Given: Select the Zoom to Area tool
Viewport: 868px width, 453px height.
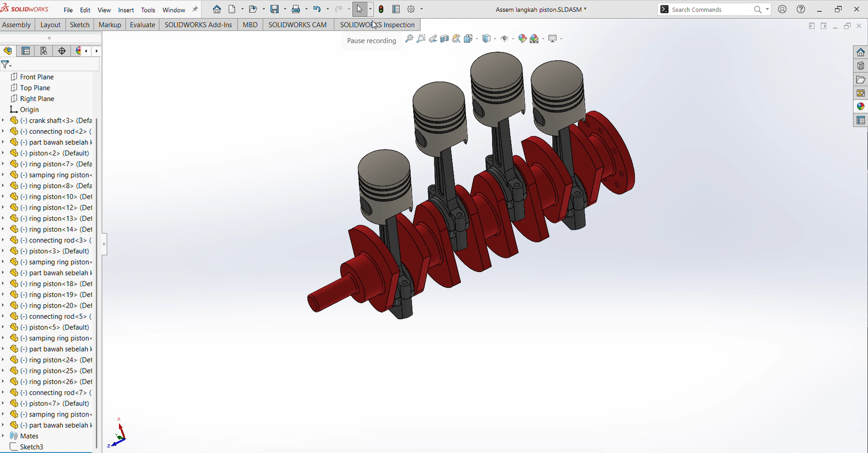Looking at the screenshot, I should 421,39.
